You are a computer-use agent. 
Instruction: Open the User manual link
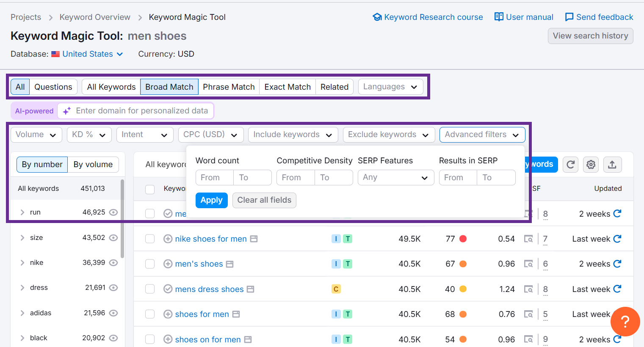click(524, 17)
